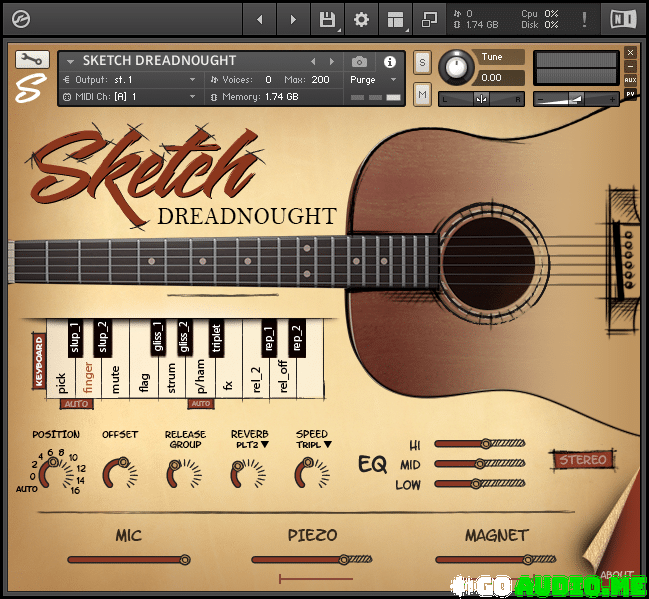Toggle the Mute M button
The image size is (649, 599).
(422, 95)
